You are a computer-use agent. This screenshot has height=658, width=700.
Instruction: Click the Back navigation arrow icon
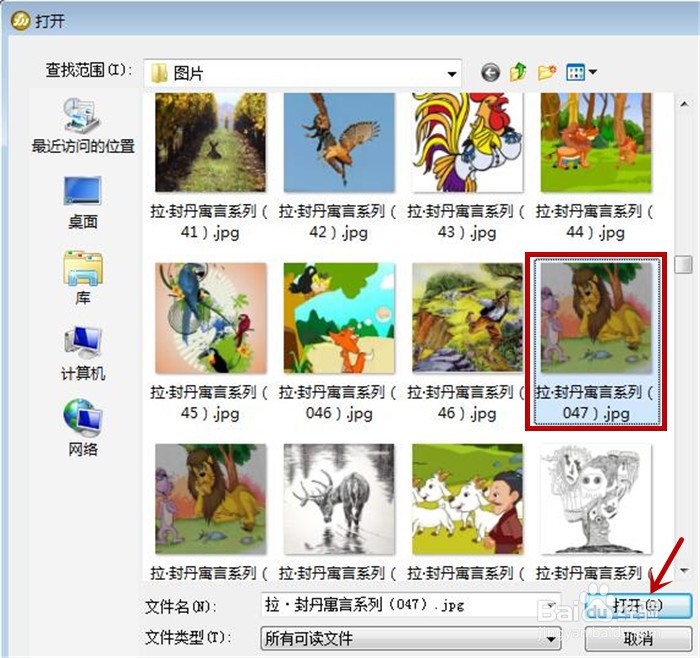coord(490,72)
